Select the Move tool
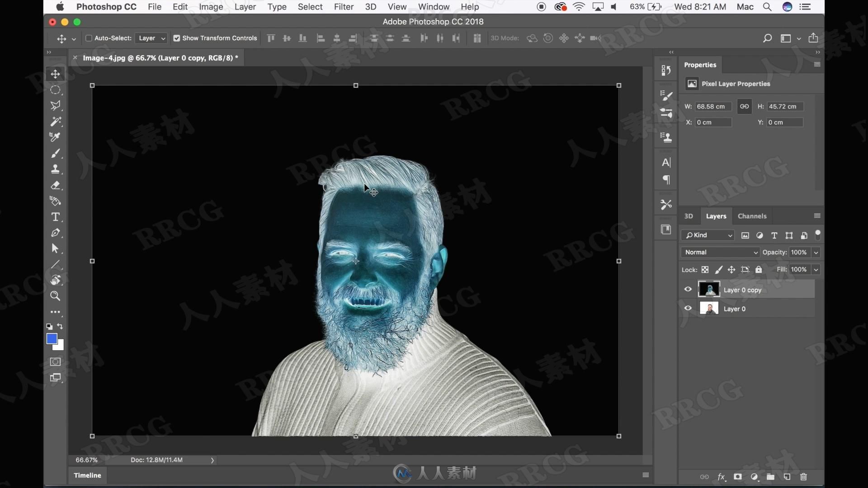 [x=55, y=73]
